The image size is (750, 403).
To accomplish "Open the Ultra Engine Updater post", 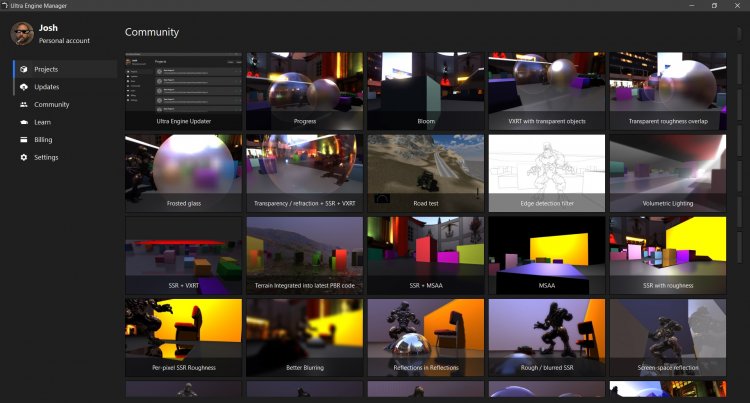I will click(x=183, y=90).
